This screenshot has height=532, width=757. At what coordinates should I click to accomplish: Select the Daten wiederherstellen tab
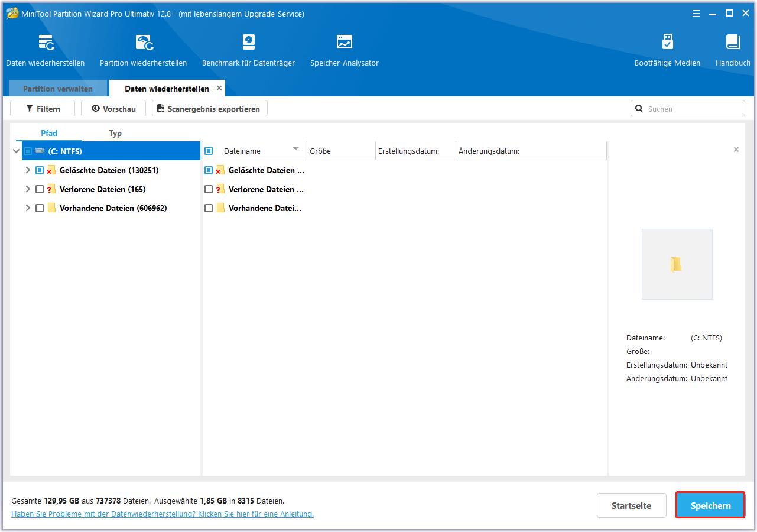point(167,89)
